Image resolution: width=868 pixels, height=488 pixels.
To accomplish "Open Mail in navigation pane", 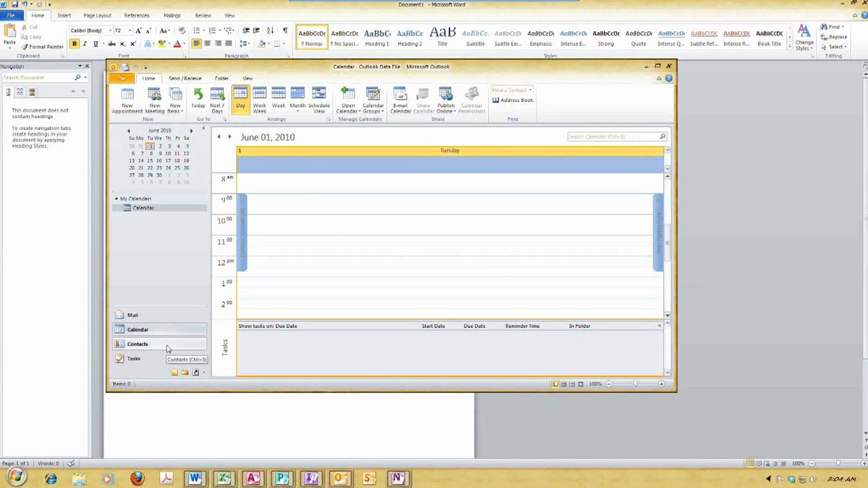I will click(159, 315).
